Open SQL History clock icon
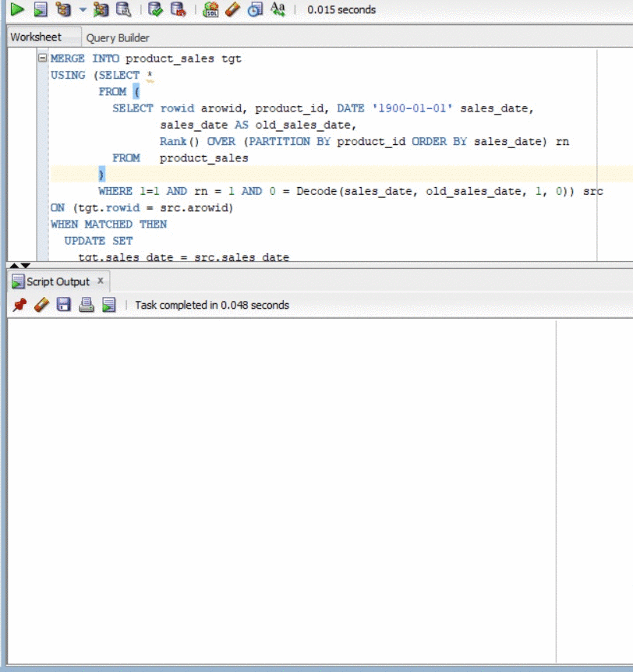The image size is (633, 672). (x=256, y=9)
